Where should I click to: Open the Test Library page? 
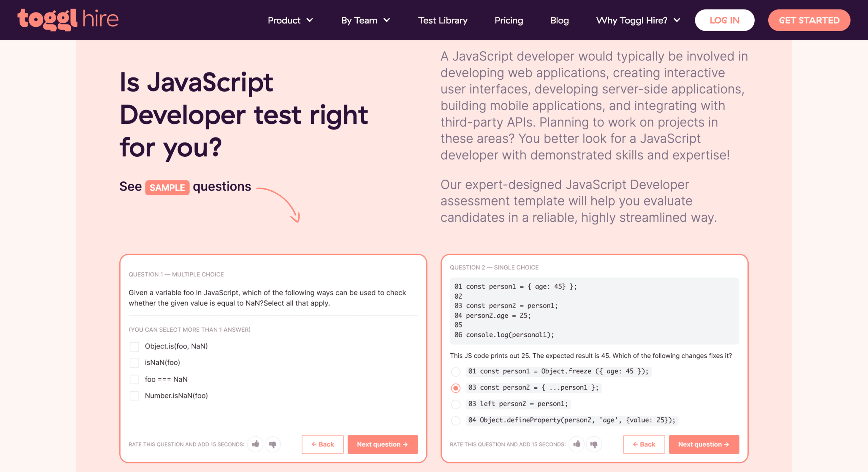click(442, 20)
